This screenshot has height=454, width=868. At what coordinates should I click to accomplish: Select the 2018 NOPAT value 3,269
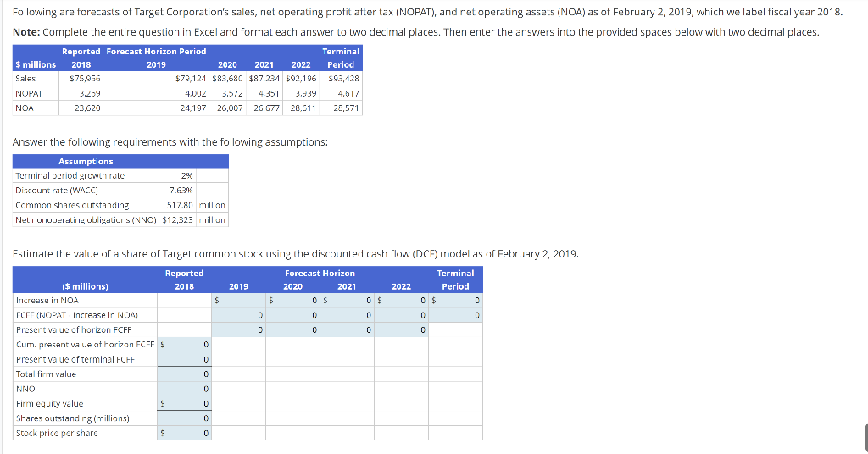pyautogui.click(x=89, y=93)
